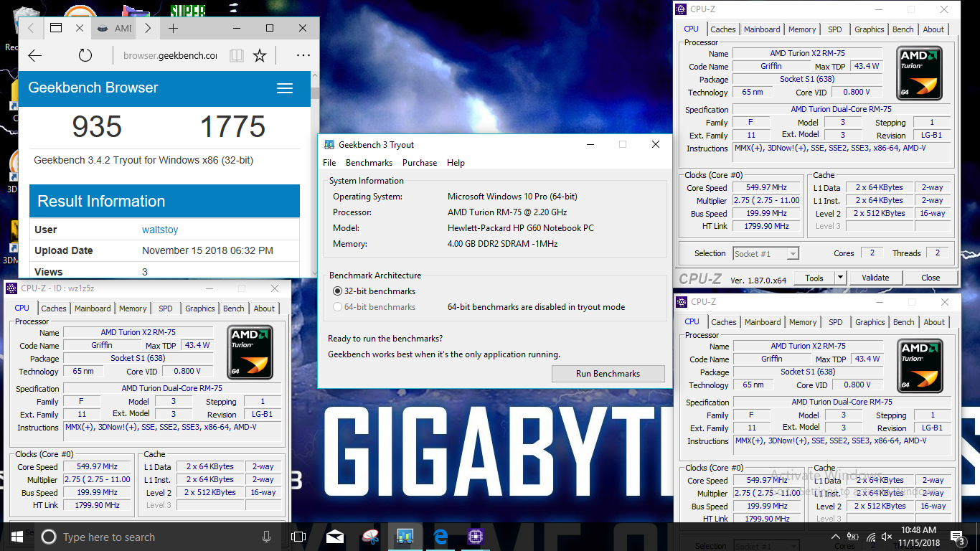Open Edge more options ellipsis menu
Viewport: 980px width, 551px height.
[303, 55]
